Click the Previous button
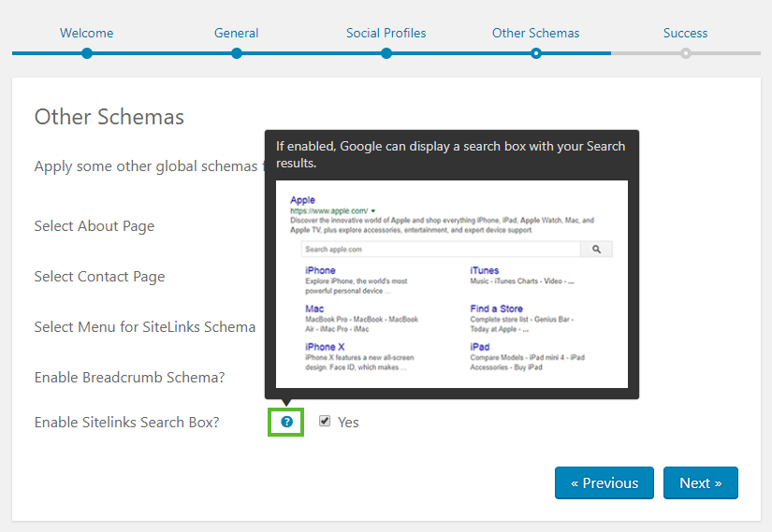This screenshot has height=532, width=772. pos(604,482)
